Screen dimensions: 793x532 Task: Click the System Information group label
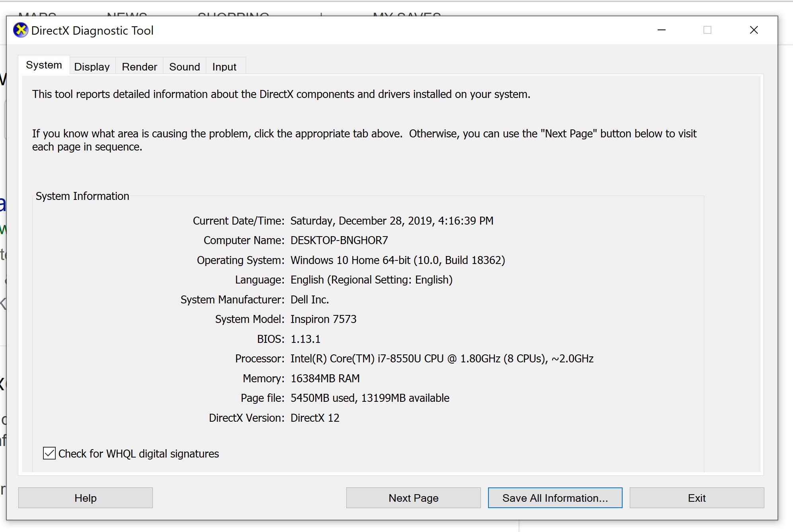click(82, 196)
